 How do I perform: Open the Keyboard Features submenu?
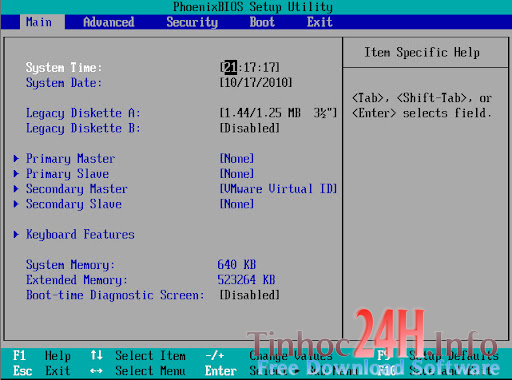click(80, 235)
